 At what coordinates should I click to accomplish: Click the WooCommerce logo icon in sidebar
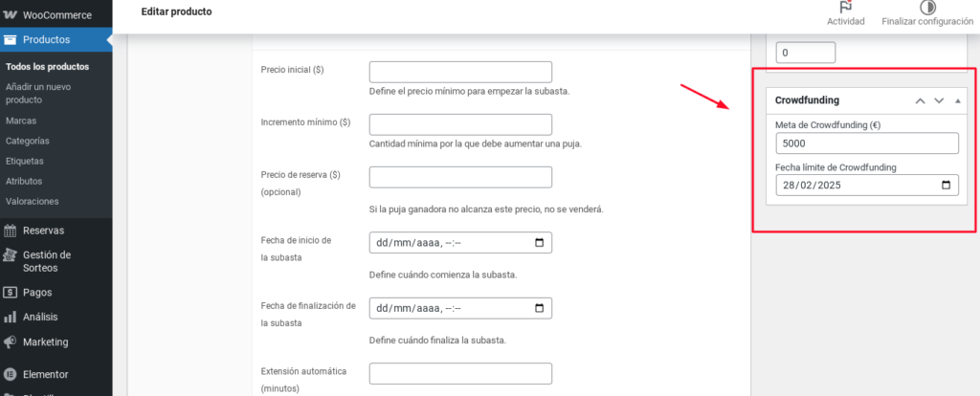(x=10, y=15)
